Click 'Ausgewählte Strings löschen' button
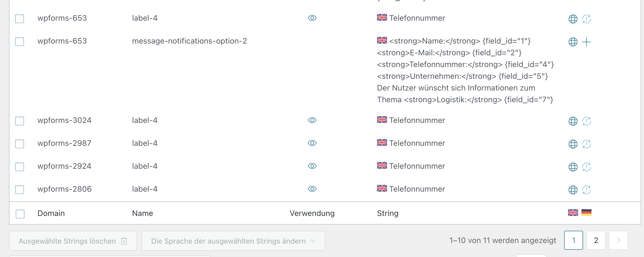Image resolution: width=644 pixels, height=257 pixels. 73,241
